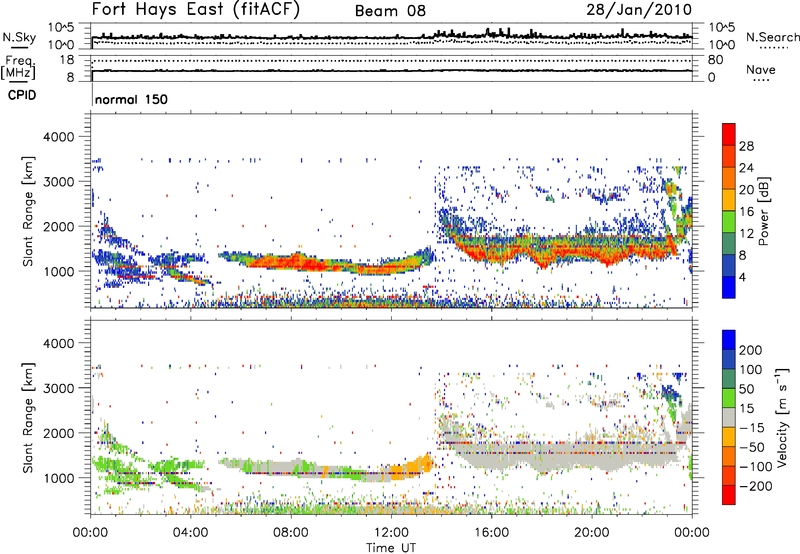Click the yellow 16–20 dB power colorbar segment
800x554 pixels.
click(x=729, y=199)
